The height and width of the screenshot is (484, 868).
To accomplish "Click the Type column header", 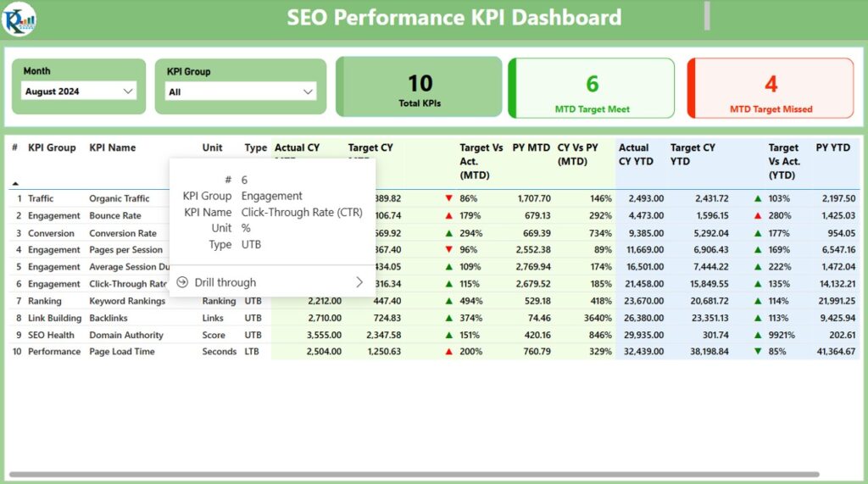I will (256, 147).
